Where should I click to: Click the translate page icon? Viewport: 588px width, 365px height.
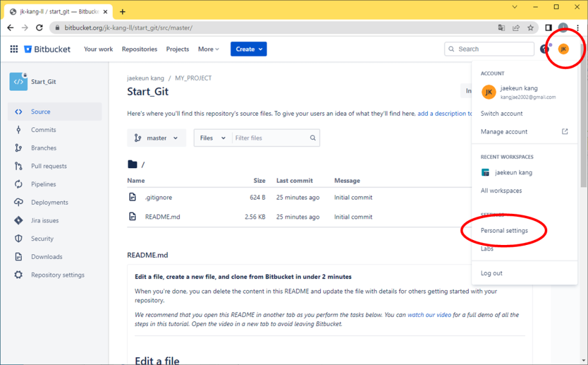pos(502,27)
